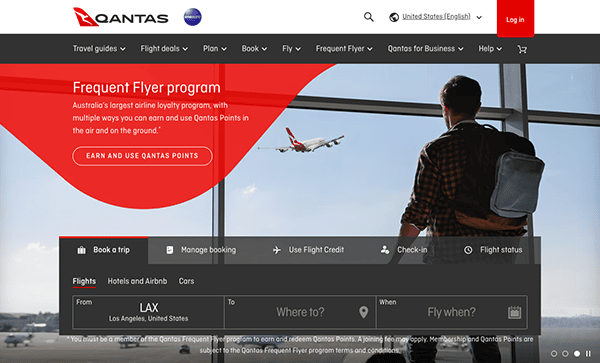The height and width of the screenshot is (363, 600).
Task: Expand the Book menu
Action: click(x=254, y=49)
